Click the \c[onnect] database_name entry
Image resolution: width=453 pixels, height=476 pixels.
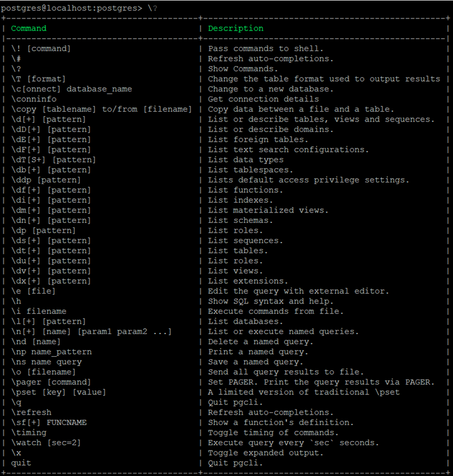[x=72, y=89]
